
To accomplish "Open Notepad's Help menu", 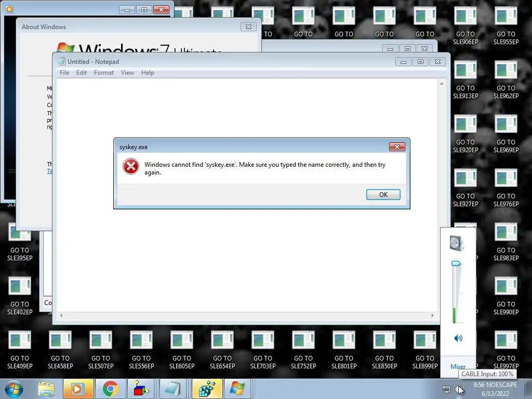I will click(x=148, y=73).
